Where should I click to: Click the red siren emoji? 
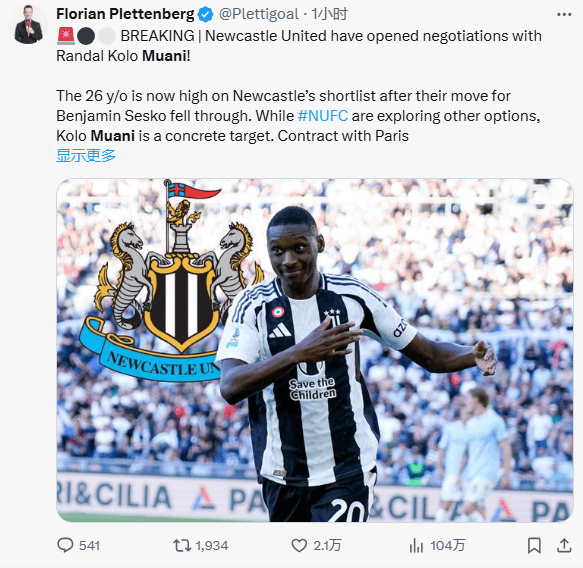(66, 36)
